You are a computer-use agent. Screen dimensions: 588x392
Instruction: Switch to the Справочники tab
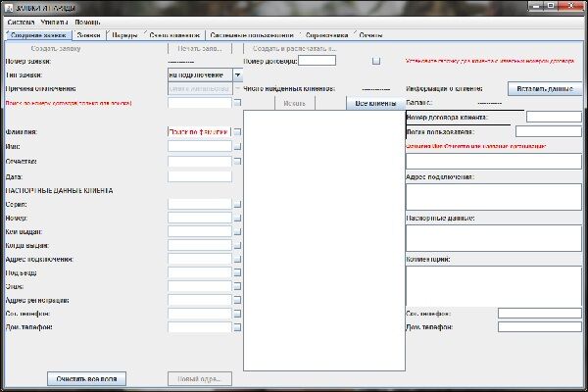click(326, 35)
